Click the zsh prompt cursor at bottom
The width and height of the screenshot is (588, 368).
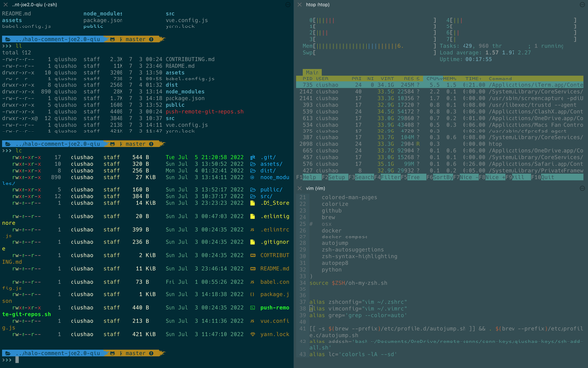click(17, 360)
